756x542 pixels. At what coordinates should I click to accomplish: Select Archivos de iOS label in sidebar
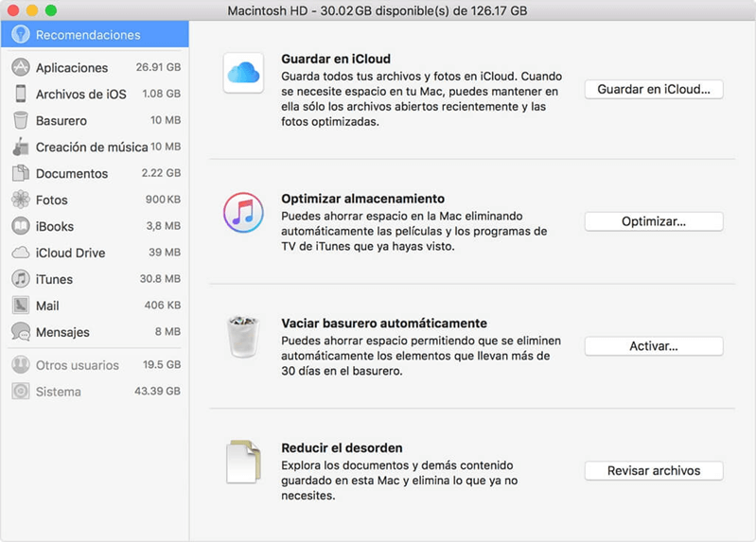pyautogui.click(x=81, y=94)
